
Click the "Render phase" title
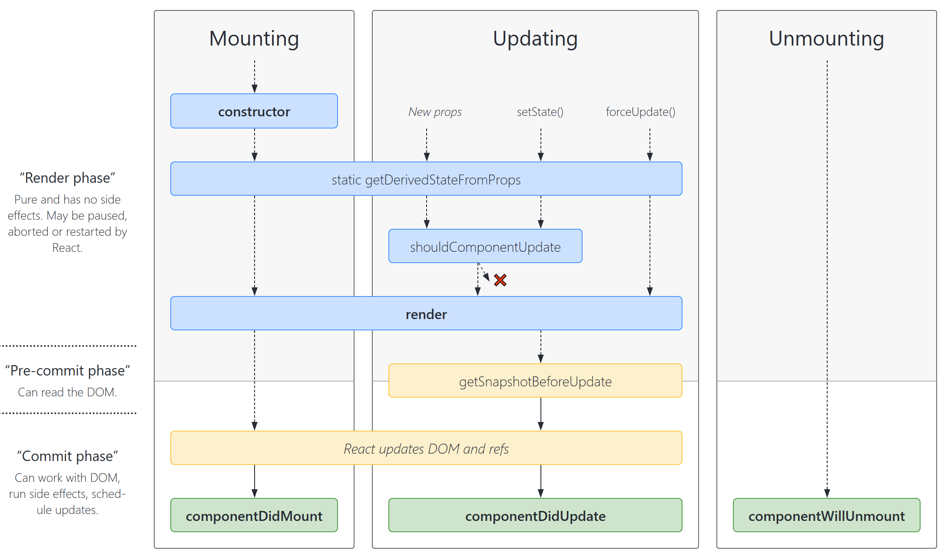tap(67, 178)
